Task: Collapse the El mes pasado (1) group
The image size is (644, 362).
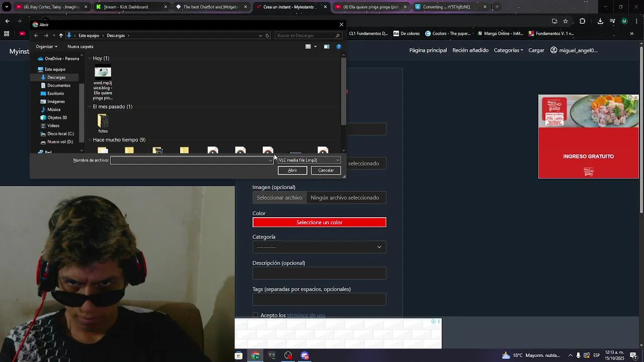Action: click(90, 107)
